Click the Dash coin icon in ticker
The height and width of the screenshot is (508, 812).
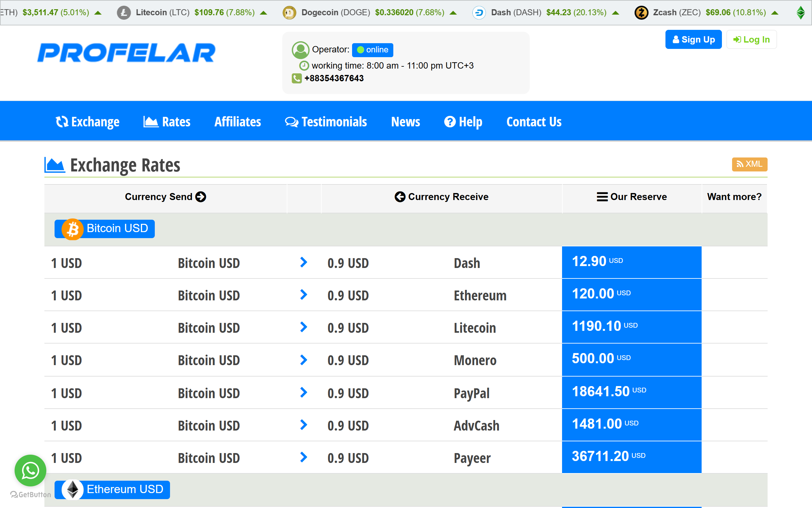pos(479,13)
